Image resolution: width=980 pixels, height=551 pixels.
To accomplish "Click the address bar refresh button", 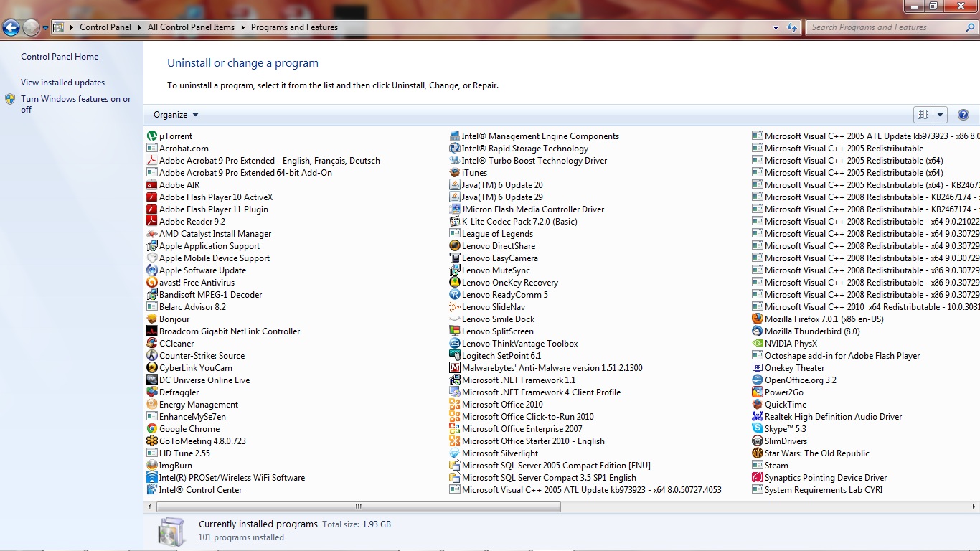I will coord(792,28).
